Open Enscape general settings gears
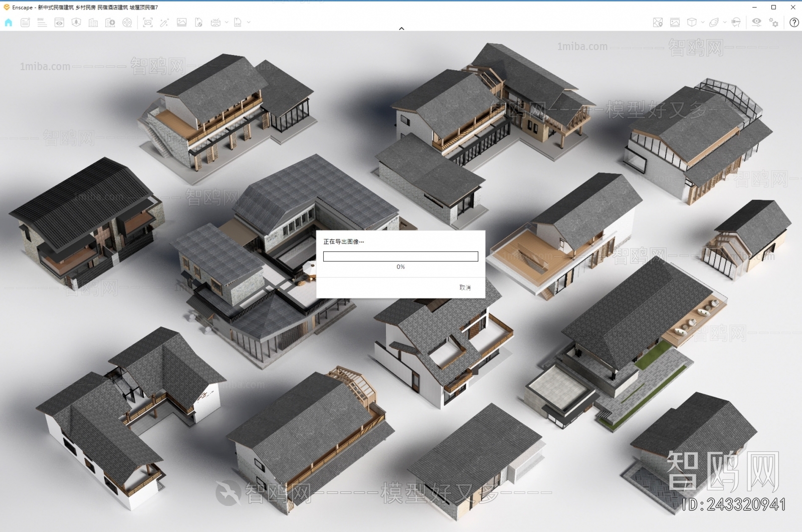The image size is (802, 532). click(773, 22)
